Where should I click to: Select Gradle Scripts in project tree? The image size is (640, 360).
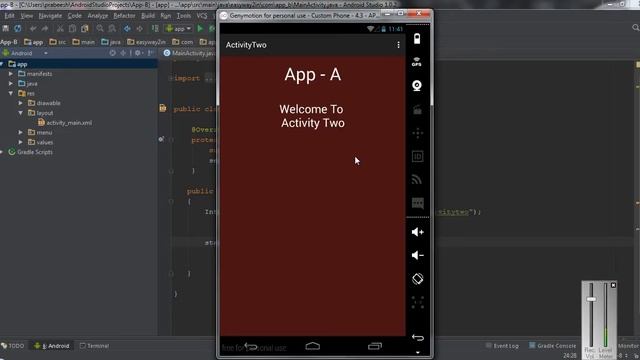(x=30, y=152)
